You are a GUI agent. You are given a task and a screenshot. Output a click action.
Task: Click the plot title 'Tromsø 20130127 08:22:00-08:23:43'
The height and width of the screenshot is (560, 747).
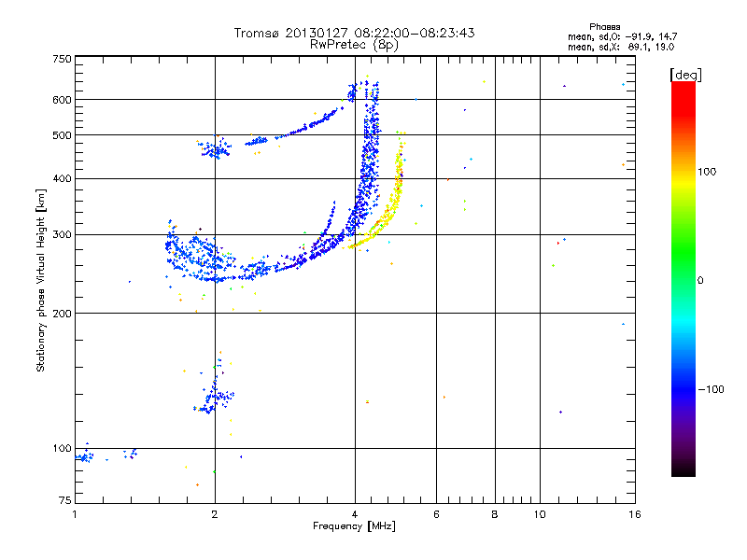pyautogui.click(x=354, y=33)
